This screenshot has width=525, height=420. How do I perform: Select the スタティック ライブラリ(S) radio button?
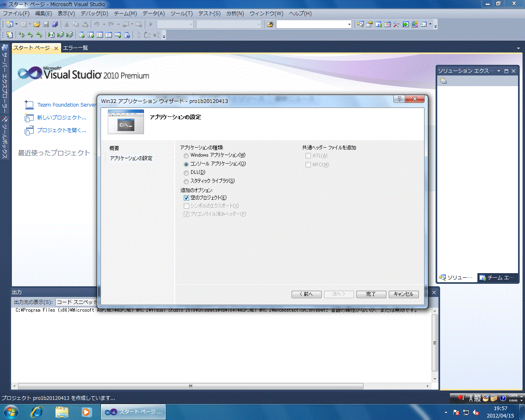click(x=186, y=181)
